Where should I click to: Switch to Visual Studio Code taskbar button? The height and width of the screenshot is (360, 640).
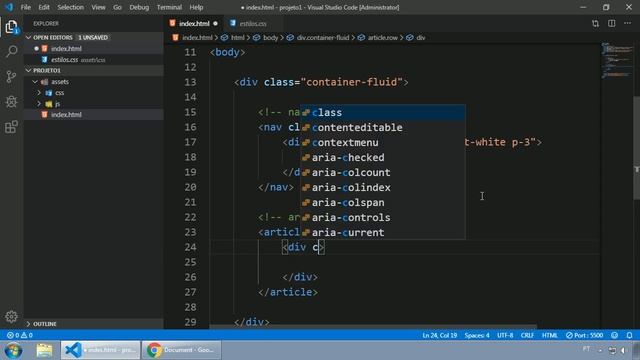(100, 350)
